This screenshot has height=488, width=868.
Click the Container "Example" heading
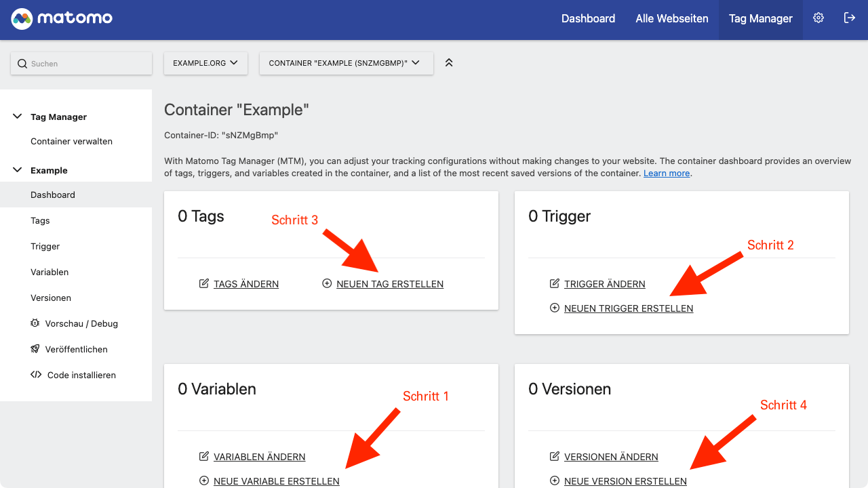tap(237, 110)
